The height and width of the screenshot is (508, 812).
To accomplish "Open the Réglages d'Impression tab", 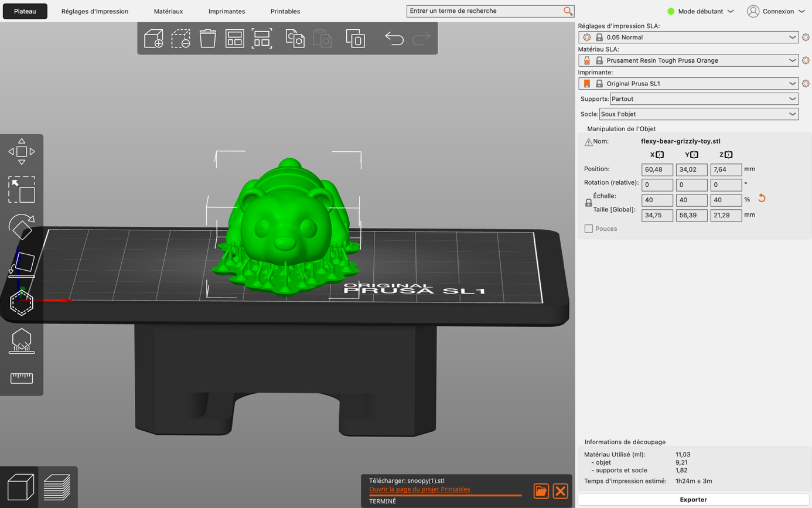I will [95, 11].
